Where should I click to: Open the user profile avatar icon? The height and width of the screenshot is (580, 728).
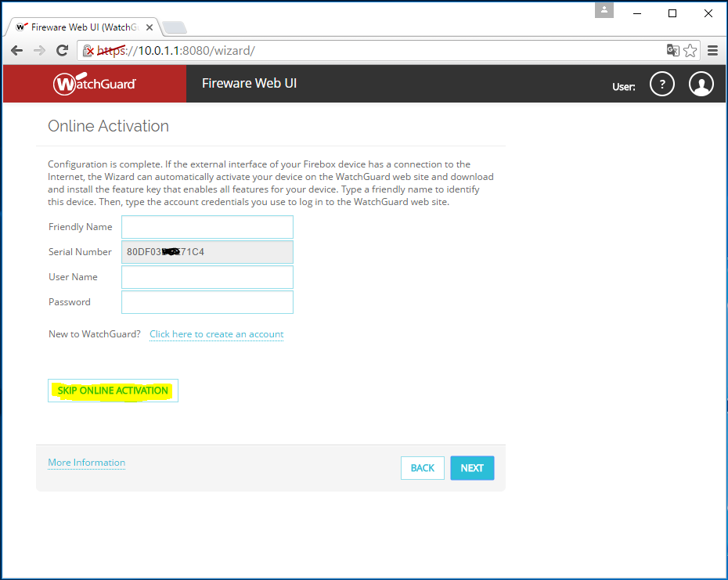pos(701,85)
